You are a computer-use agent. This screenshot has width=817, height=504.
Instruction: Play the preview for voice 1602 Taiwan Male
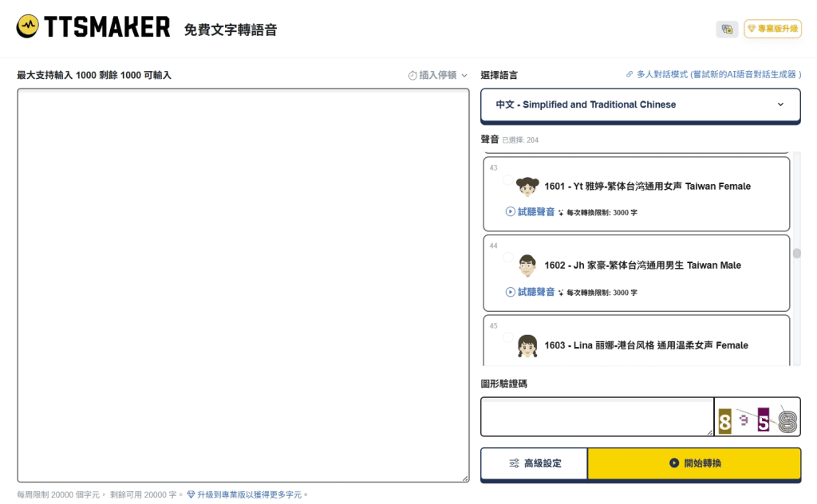530,292
